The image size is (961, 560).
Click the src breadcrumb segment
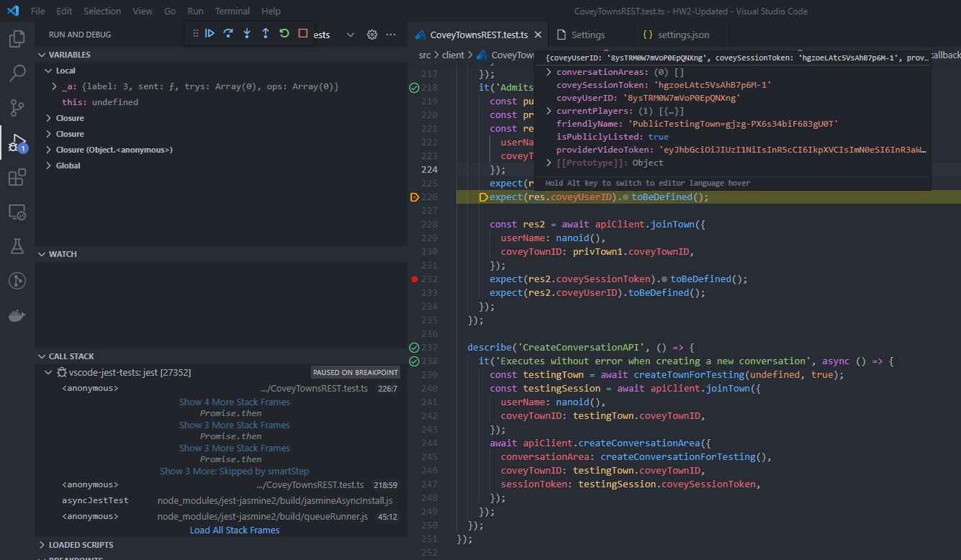(x=425, y=55)
